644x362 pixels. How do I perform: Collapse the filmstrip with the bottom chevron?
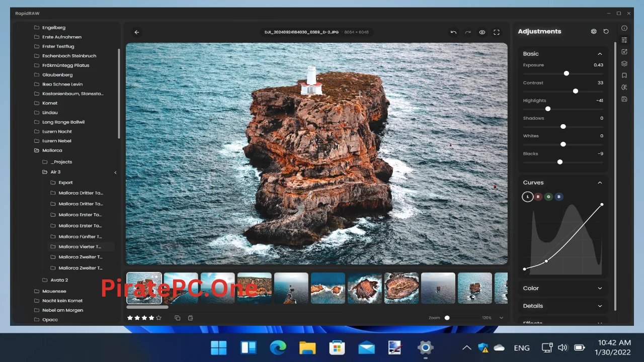501,318
